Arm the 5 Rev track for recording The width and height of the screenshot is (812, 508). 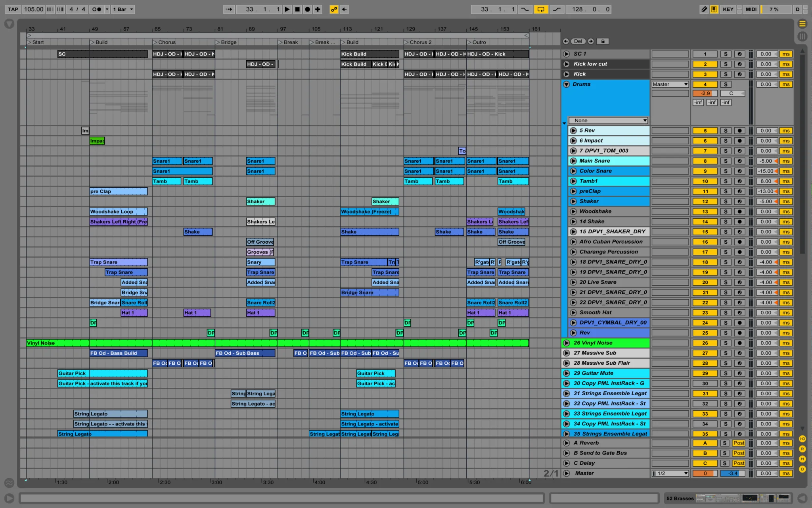click(x=739, y=131)
